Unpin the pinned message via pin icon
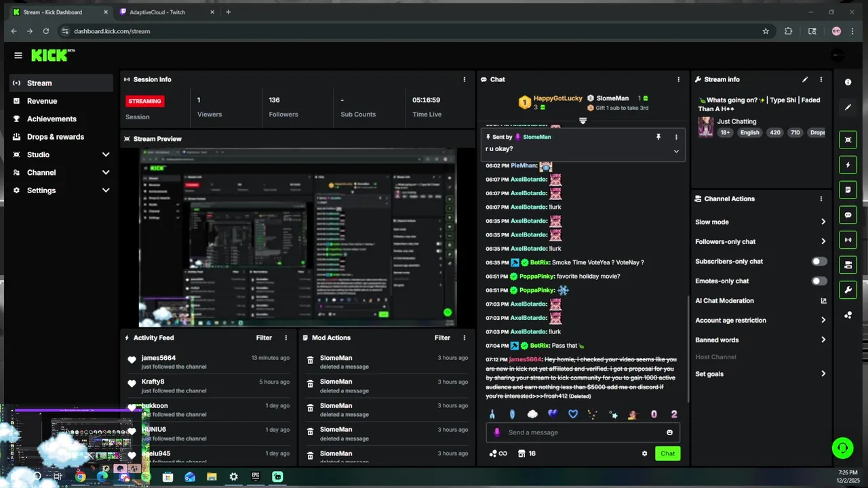 pyautogui.click(x=658, y=137)
